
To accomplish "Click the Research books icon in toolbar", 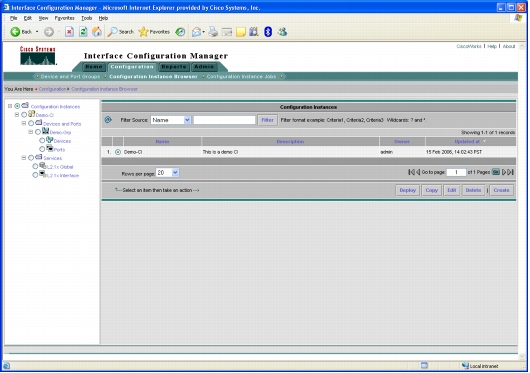I will 254,32.
